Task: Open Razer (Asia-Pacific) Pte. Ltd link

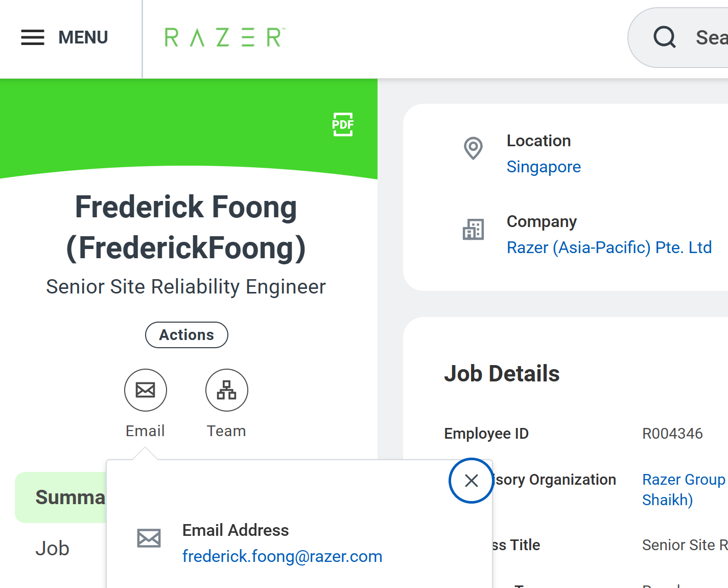Action: point(609,247)
